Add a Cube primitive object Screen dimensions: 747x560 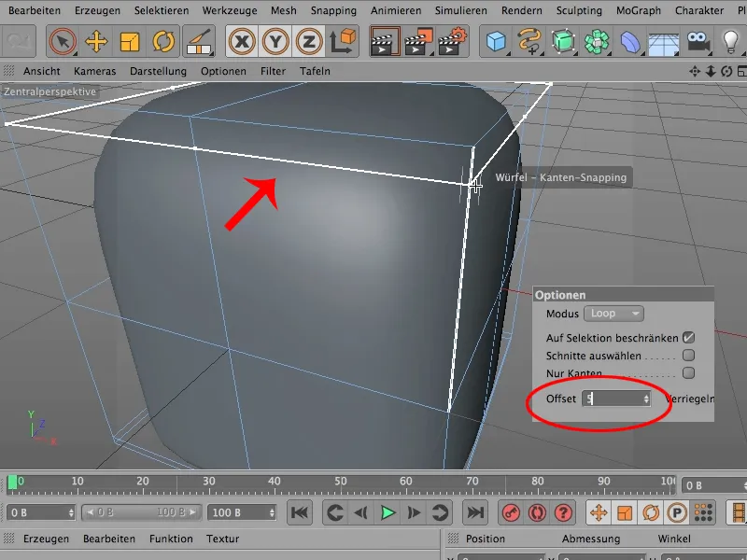496,41
